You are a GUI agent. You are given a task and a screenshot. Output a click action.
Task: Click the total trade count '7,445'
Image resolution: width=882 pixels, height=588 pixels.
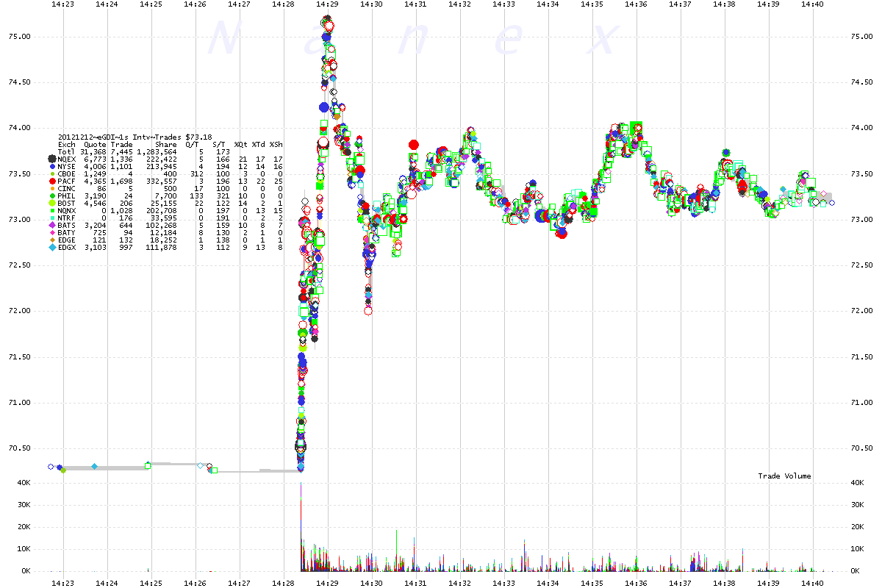click(121, 151)
